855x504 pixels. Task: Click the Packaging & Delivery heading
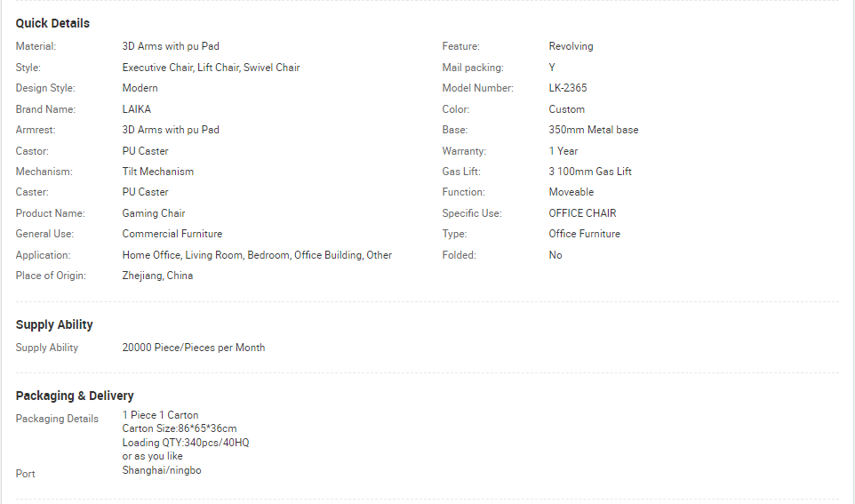(x=74, y=396)
